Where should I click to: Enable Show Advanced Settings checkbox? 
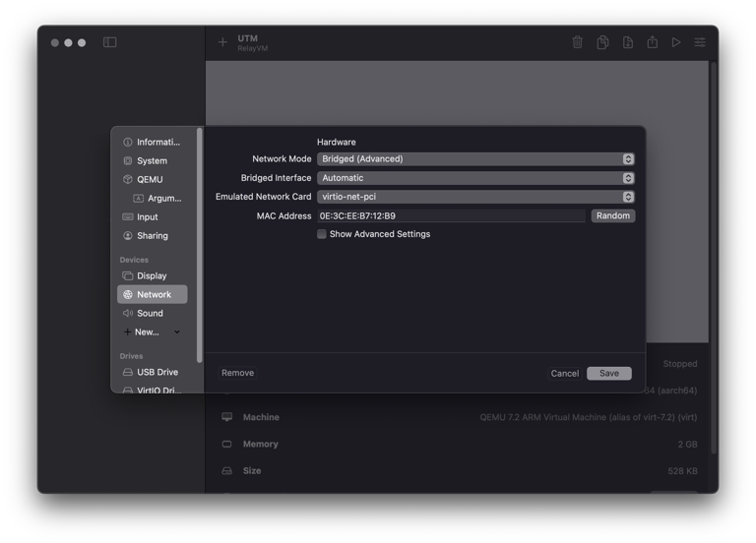click(x=322, y=234)
